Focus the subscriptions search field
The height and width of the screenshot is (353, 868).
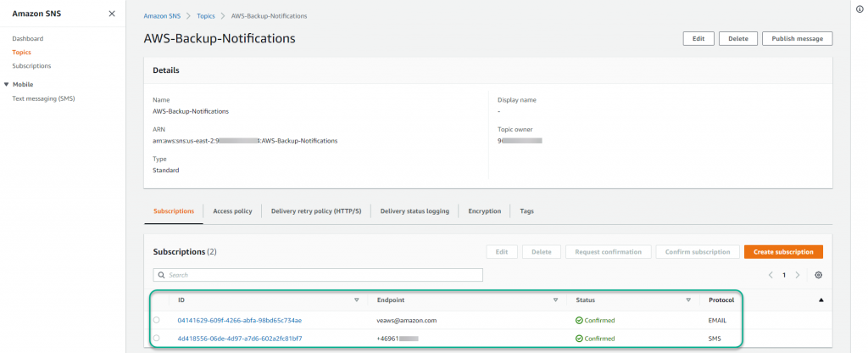(318, 275)
